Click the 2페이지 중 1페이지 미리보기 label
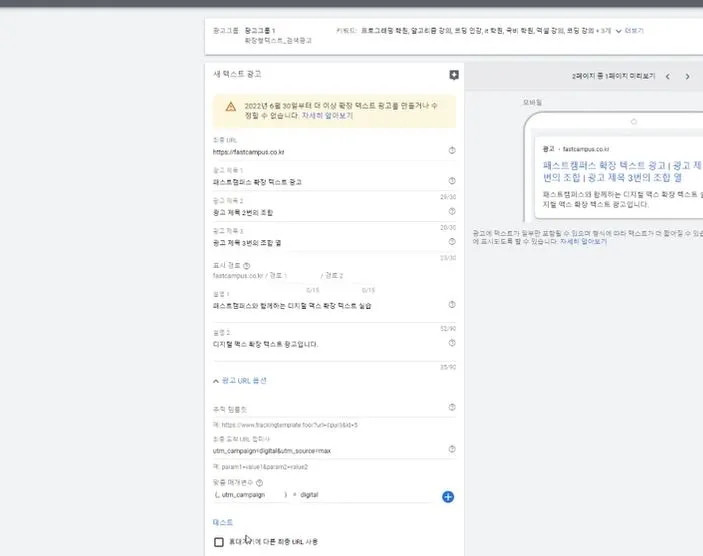 [613, 76]
